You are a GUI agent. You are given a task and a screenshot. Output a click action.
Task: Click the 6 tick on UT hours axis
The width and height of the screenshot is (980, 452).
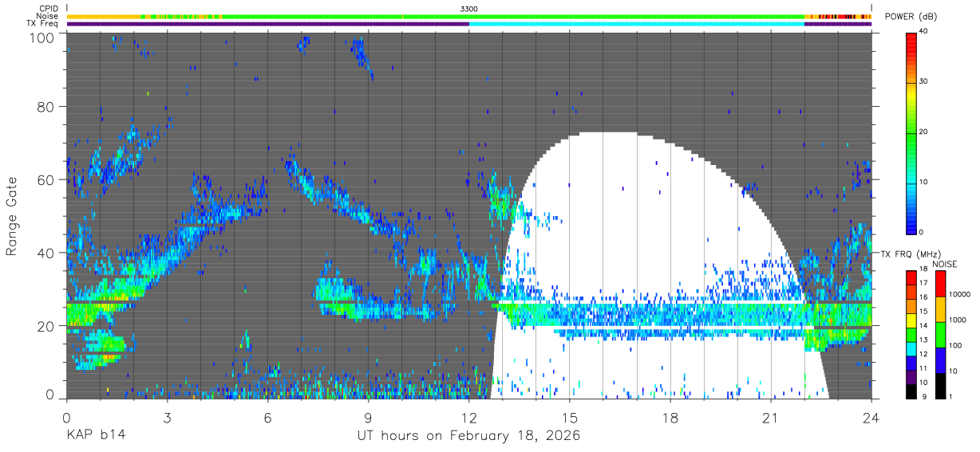[267, 417]
